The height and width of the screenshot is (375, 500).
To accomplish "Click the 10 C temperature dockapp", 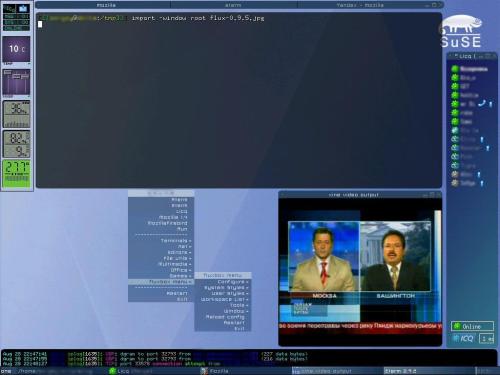I will coord(16,49).
